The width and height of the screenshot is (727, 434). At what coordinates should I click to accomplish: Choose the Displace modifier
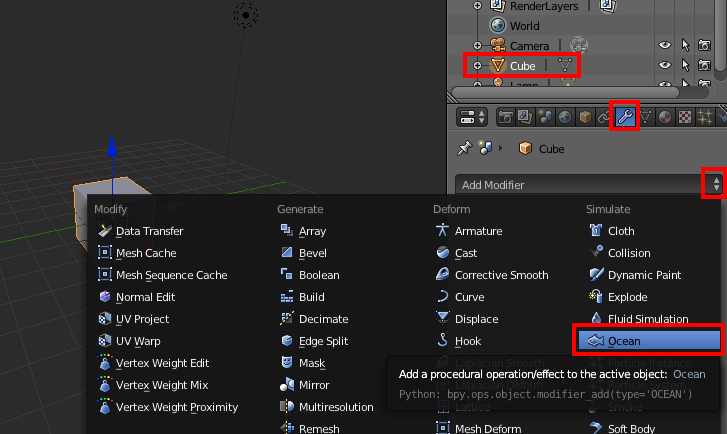(476, 319)
